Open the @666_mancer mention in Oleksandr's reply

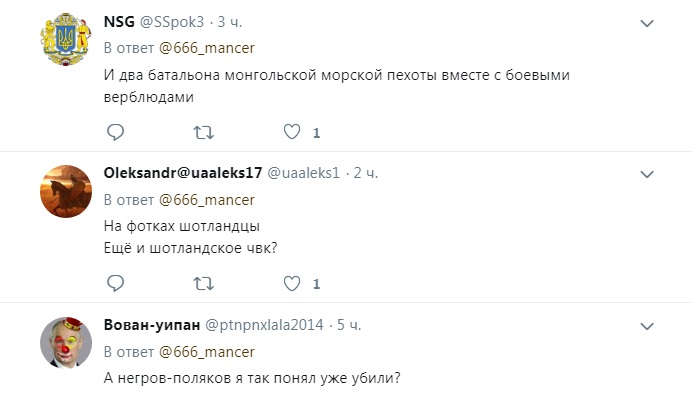click(x=207, y=200)
